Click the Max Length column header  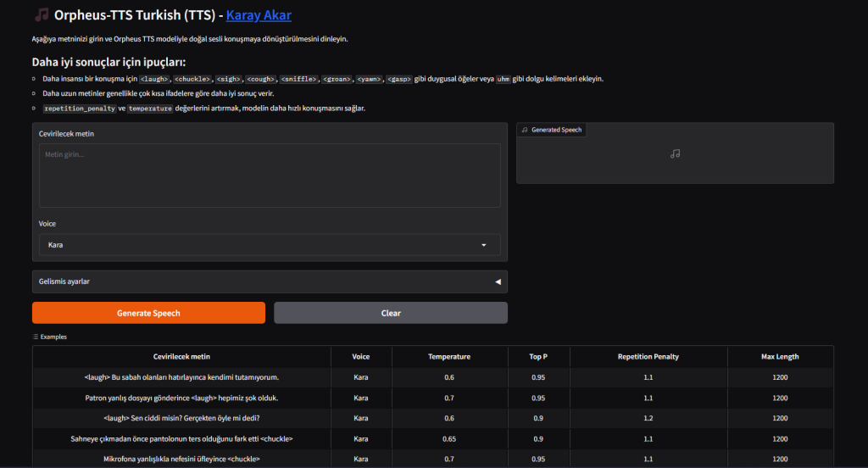point(780,357)
